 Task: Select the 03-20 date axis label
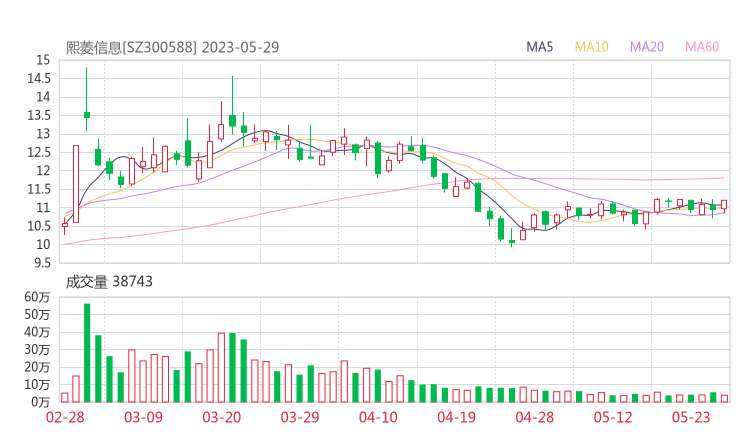coord(222,417)
